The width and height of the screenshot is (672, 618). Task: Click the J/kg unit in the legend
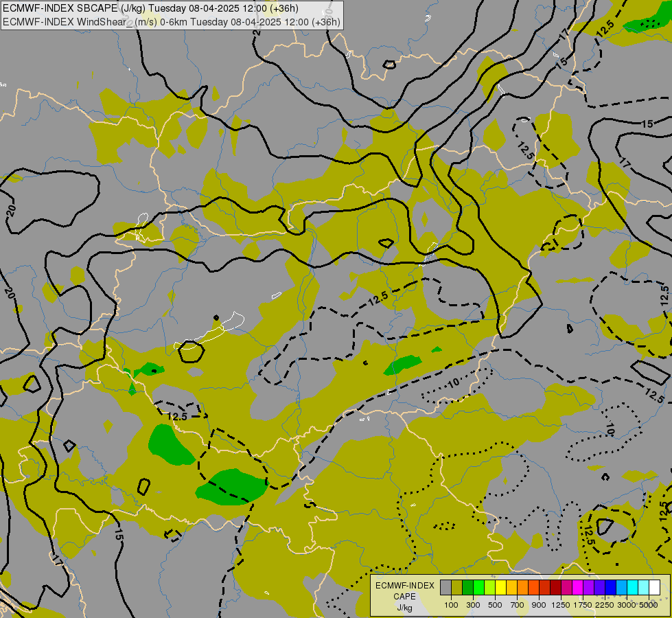(x=404, y=608)
